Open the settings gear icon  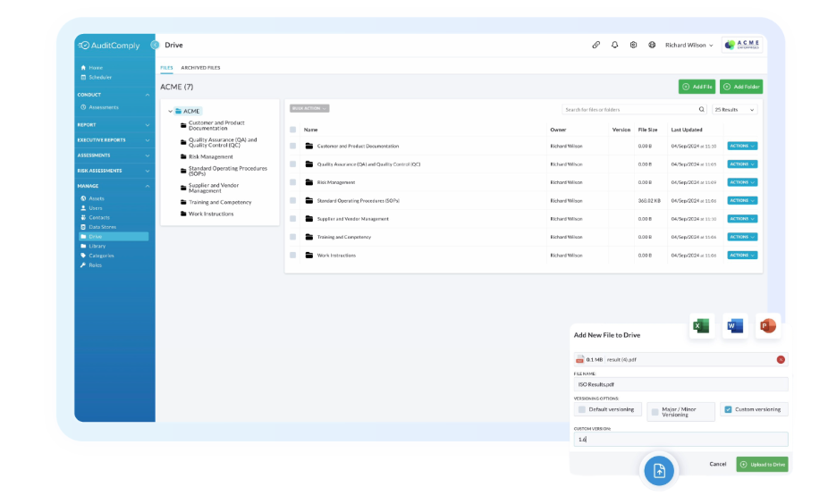pyautogui.click(x=633, y=45)
